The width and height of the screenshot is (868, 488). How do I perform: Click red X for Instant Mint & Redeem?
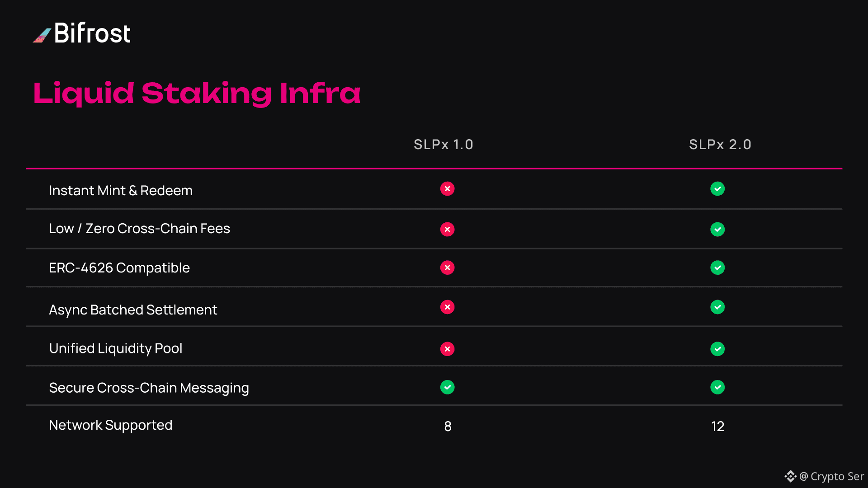point(447,189)
